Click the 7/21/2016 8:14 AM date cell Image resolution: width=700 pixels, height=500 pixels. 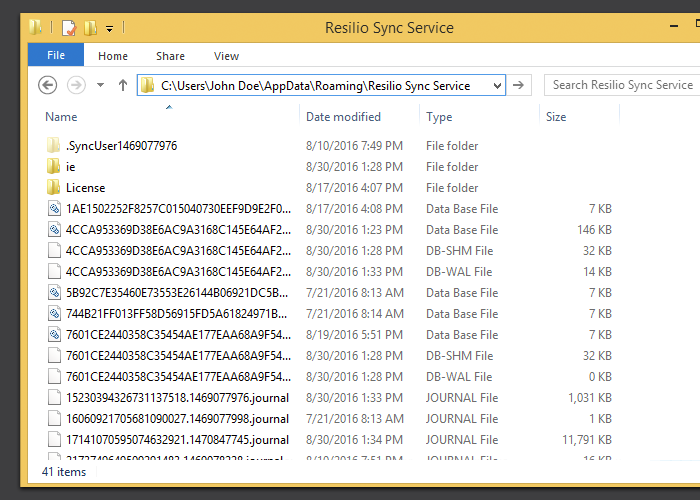355,313
